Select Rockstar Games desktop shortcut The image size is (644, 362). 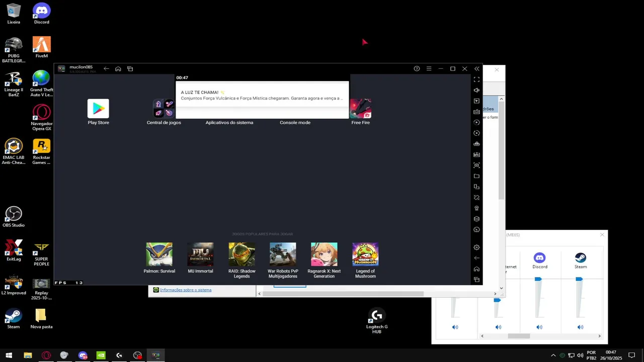tap(41, 152)
